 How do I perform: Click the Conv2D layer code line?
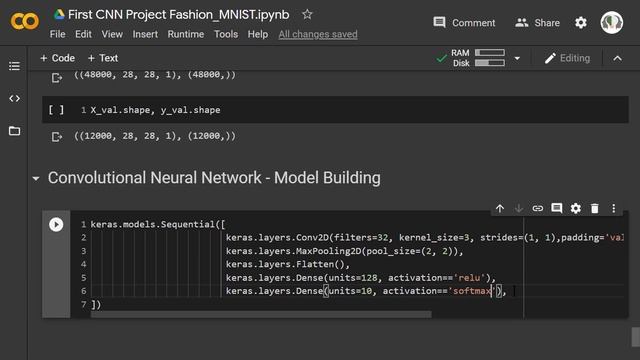click(x=424, y=238)
